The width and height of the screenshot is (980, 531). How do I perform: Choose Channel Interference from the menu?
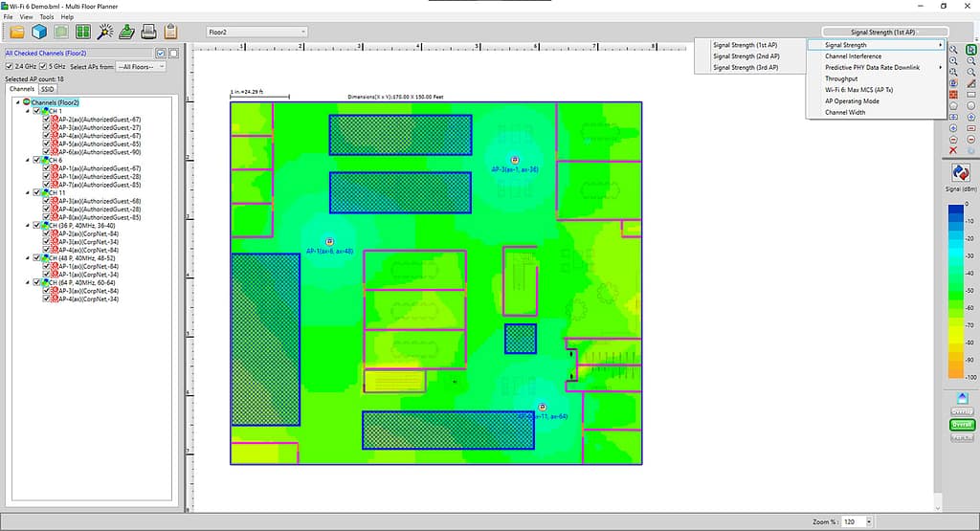tap(853, 56)
